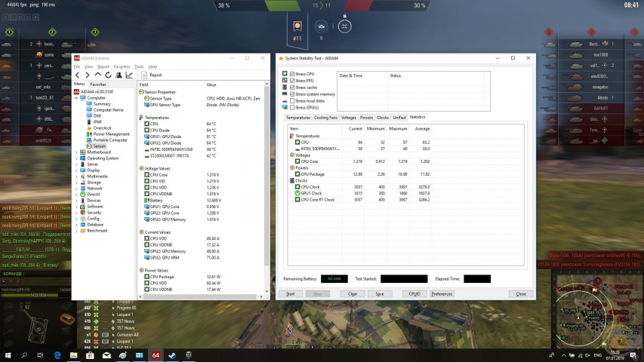Image resolution: width=644 pixels, height=362 pixels.
Task: Toggle the Stress FPU checkbox
Action: click(x=292, y=81)
